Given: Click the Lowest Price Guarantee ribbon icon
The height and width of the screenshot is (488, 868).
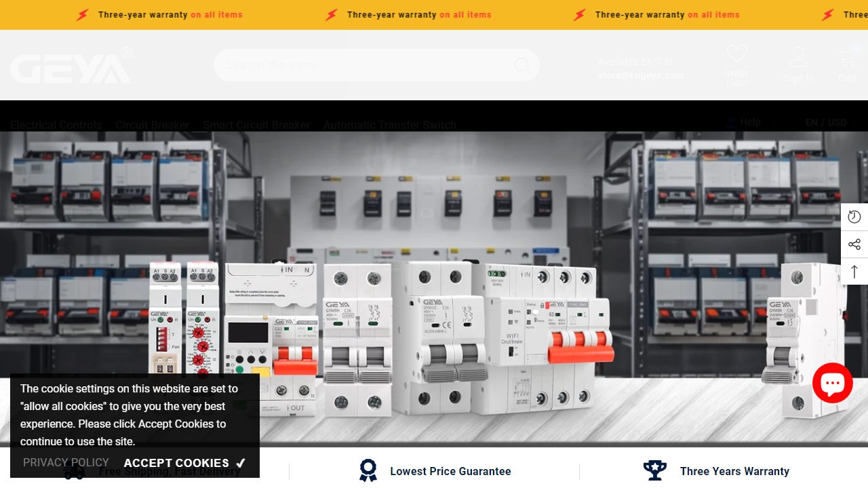Looking at the screenshot, I should [x=368, y=471].
